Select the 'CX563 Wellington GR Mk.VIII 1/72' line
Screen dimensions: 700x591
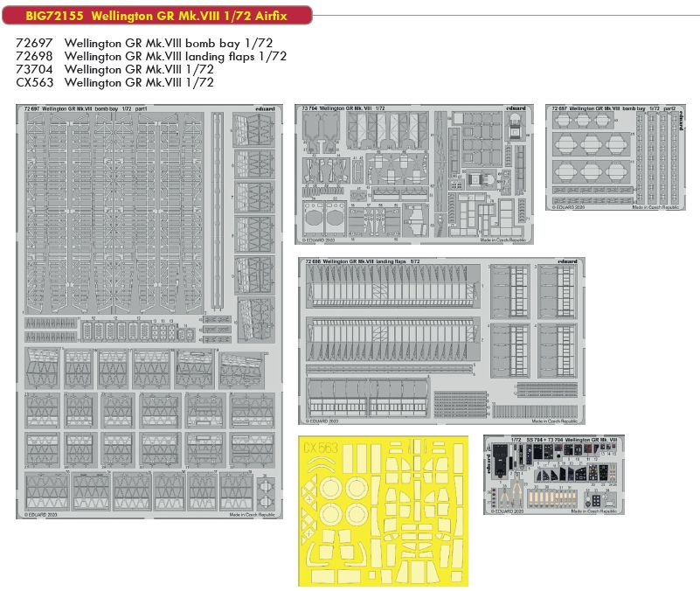[x=114, y=82]
